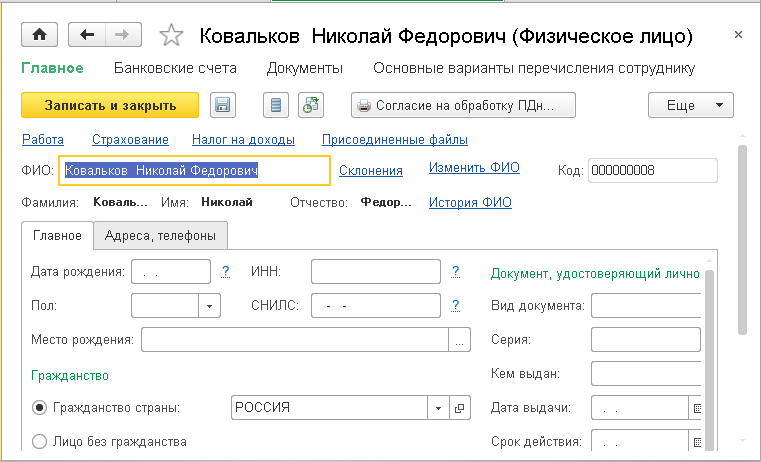Expand the Еще menu button
The width and height of the screenshot is (761, 462).
click(x=691, y=105)
